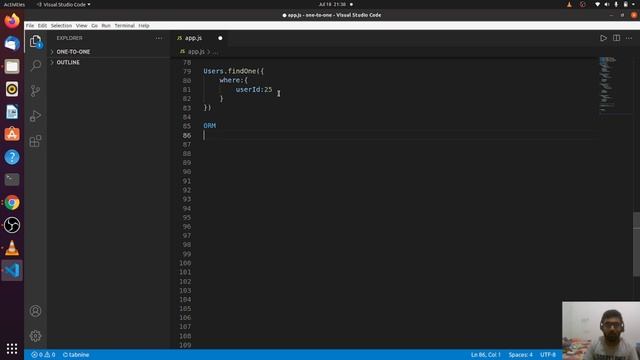
Task: Open the Terminal menu
Action: 124,25
